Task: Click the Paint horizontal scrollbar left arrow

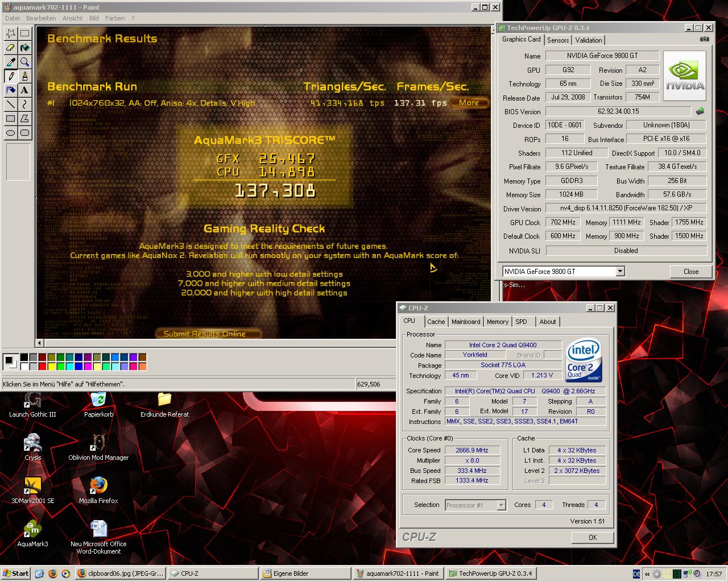Action: pyautogui.click(x=40, y=343)
